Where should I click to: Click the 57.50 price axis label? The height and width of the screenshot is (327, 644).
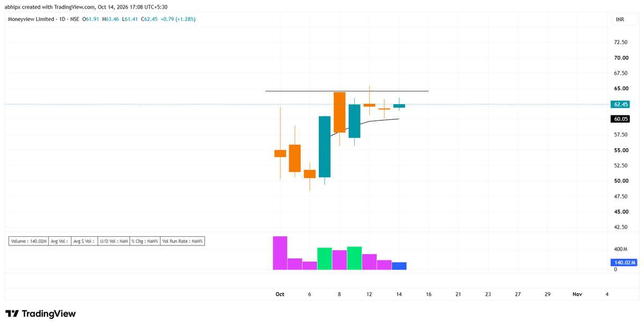point(620,134)
